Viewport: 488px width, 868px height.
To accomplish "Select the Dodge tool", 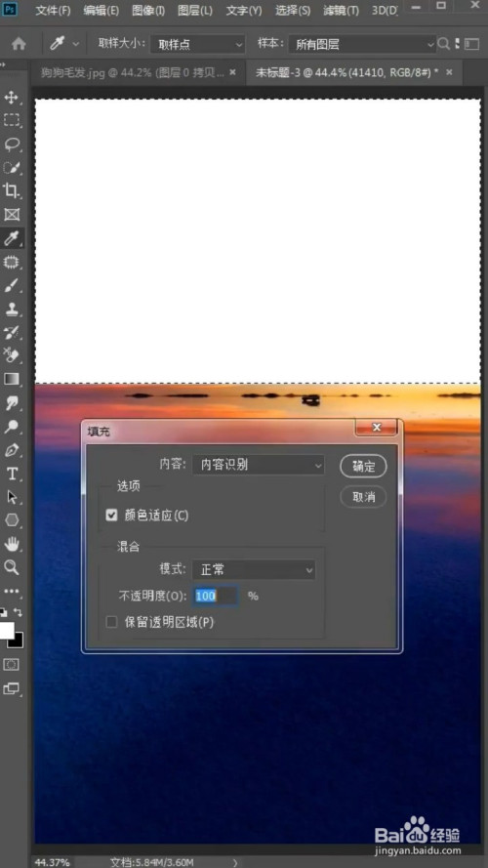I will [x=11, y=427].
